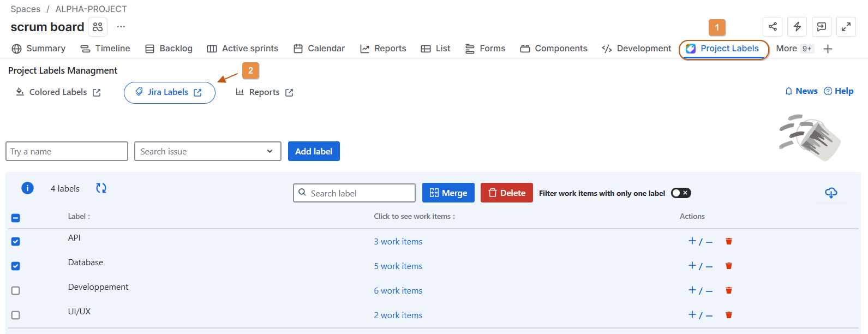The width and height of the screenshot is (868, 334).
Task: Click the ALPHA-PROJECT breadcrumb link
Action: pyautogui.click(x=91, y=9)
